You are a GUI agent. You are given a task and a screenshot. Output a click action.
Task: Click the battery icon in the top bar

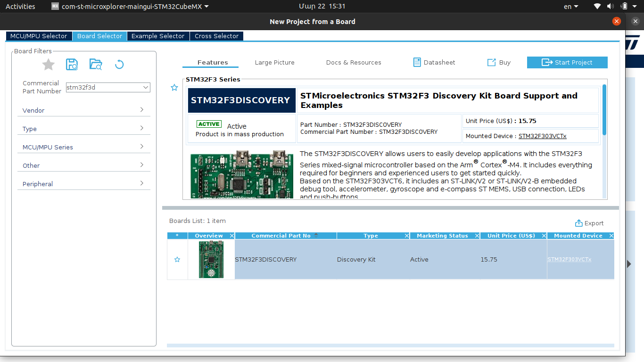click(x=624, y=7)
